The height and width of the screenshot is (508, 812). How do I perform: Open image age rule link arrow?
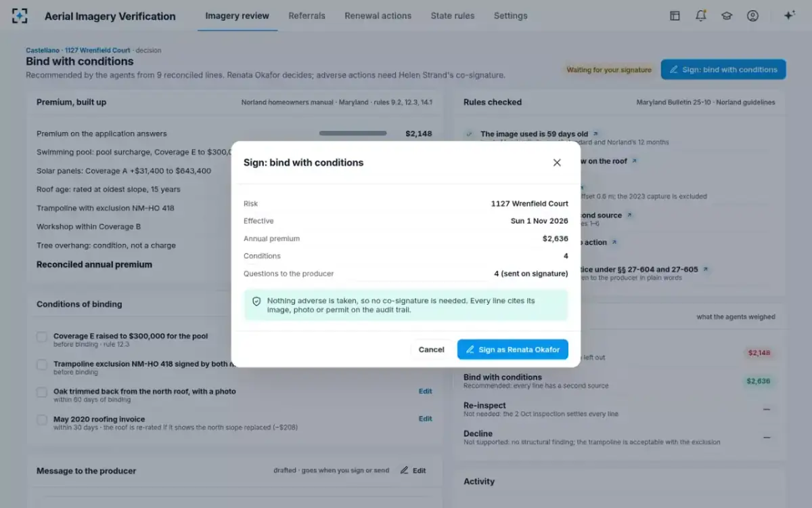point(595,134)
